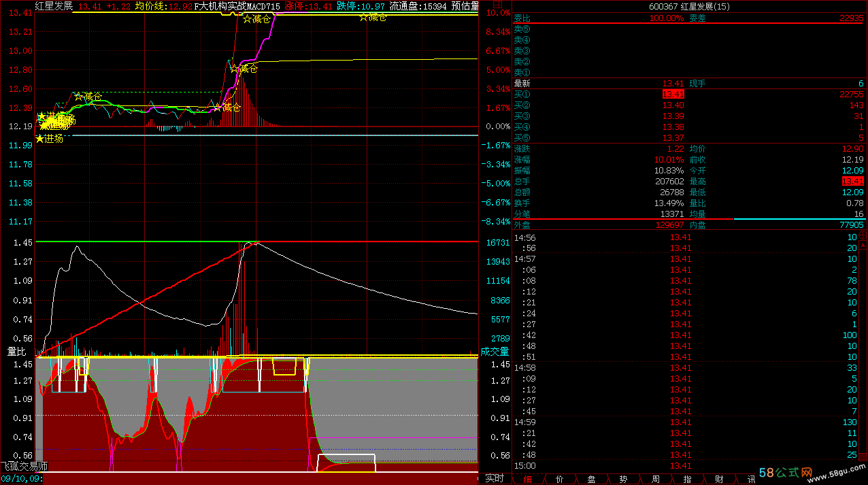Open the 讯 news tab
Image resolution: width=868 pixels, height=485 pixels.
pos(751,479)
